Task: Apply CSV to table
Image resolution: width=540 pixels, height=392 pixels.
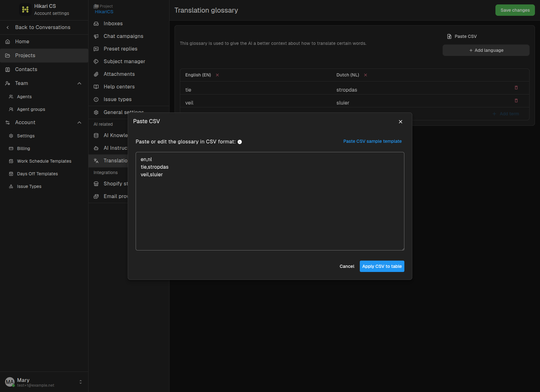Action: (382, 266)
